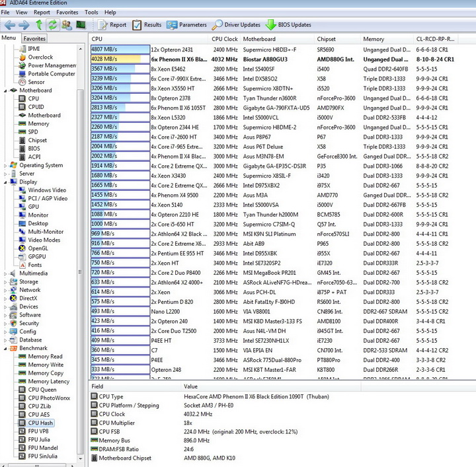This screenshot has height=467, width=476.
Task: Switch to the Favorites tab
Action: 34,38
